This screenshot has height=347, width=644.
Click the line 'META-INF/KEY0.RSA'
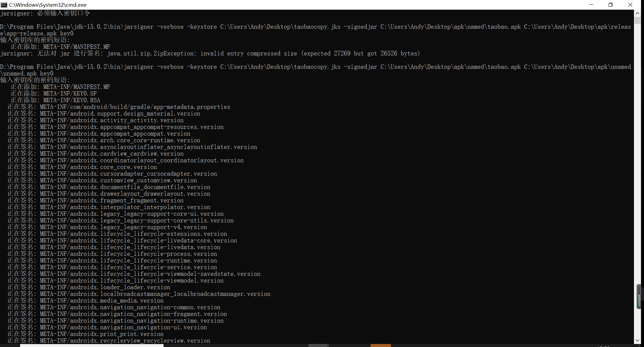click(55, 100)
